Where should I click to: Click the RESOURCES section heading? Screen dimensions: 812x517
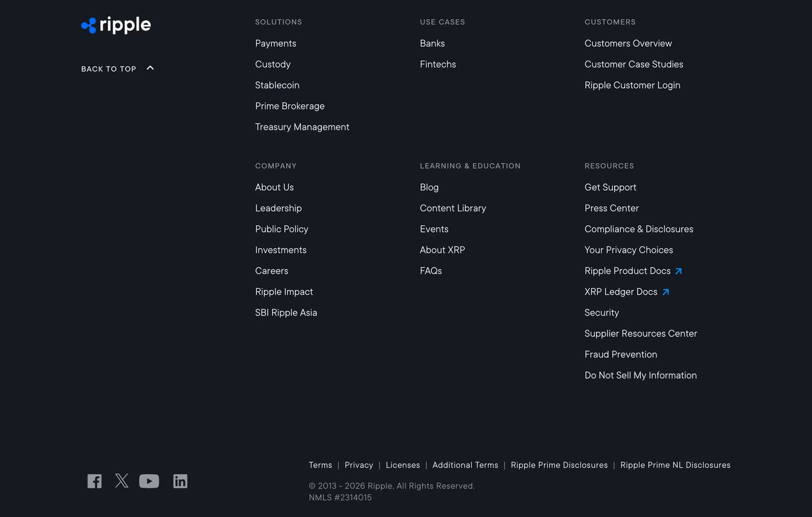pos(610,166)
